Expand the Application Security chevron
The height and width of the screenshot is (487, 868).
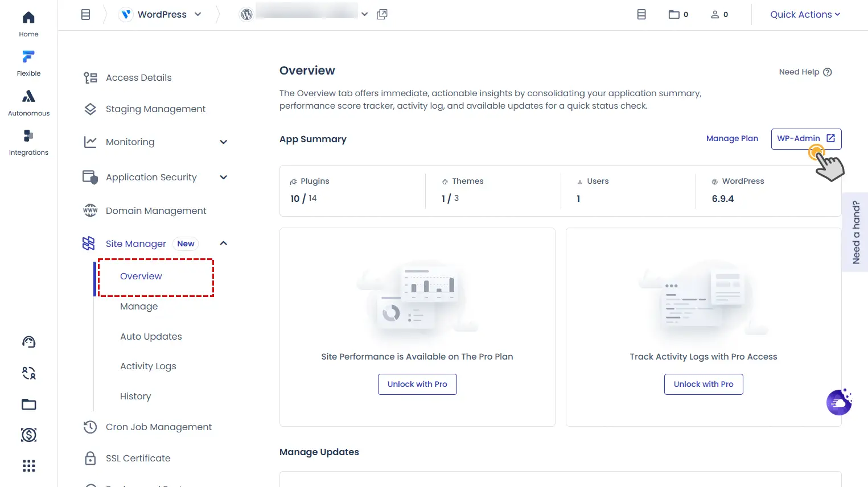(x=224, y=178)
